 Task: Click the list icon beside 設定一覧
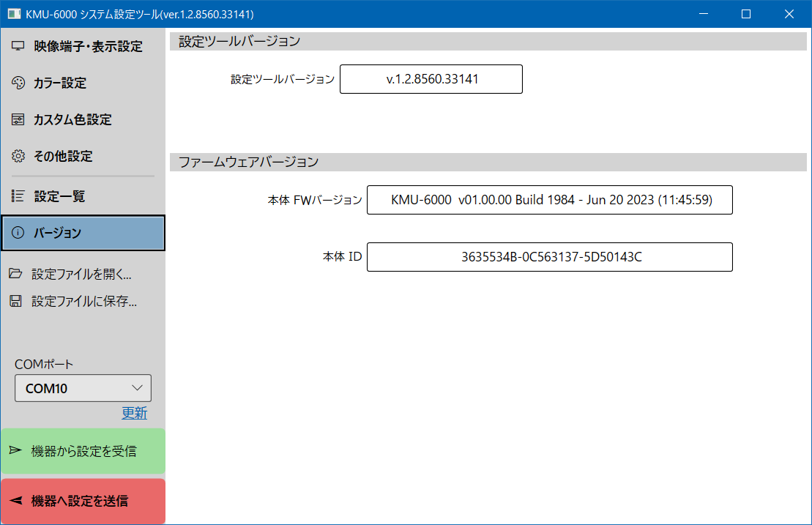click(18, 196)
